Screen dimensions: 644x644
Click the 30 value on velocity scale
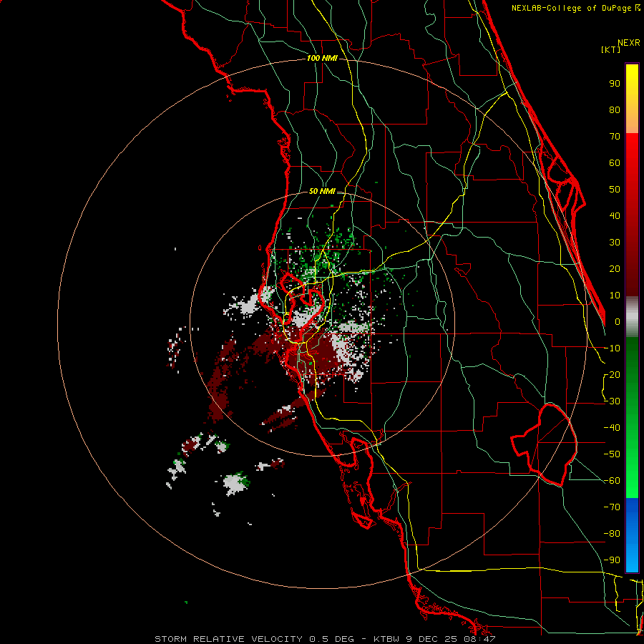tap(615, 243)
